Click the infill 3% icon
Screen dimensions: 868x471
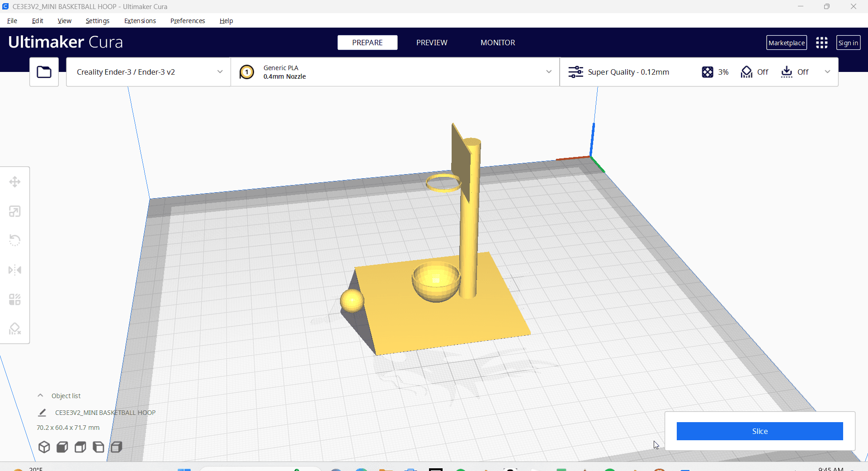[708, 72]
